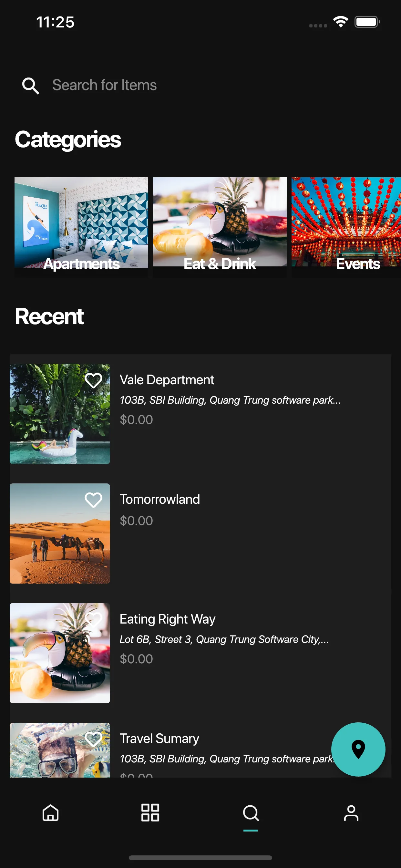Open the Eat & Drink category
401x868 pixels.
coord(220,227)
